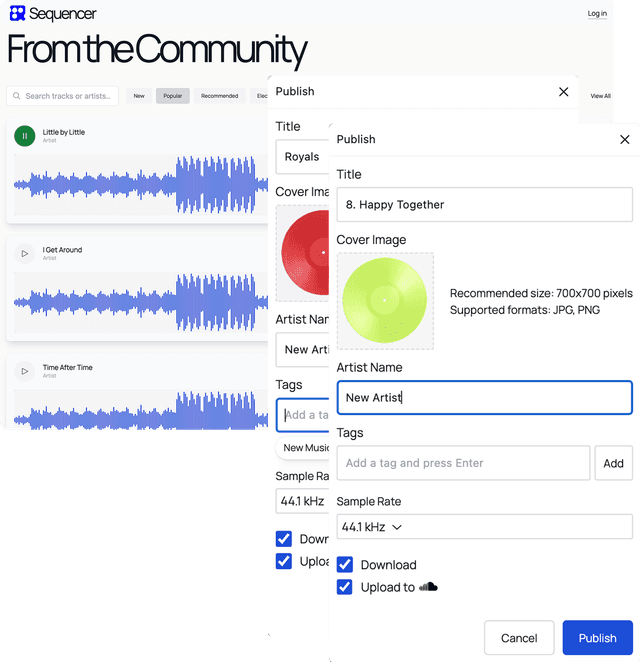Play the Time After Time track
Image resolution: width=640 pixels, height=663 pixels.
click(x=25, y=371)
